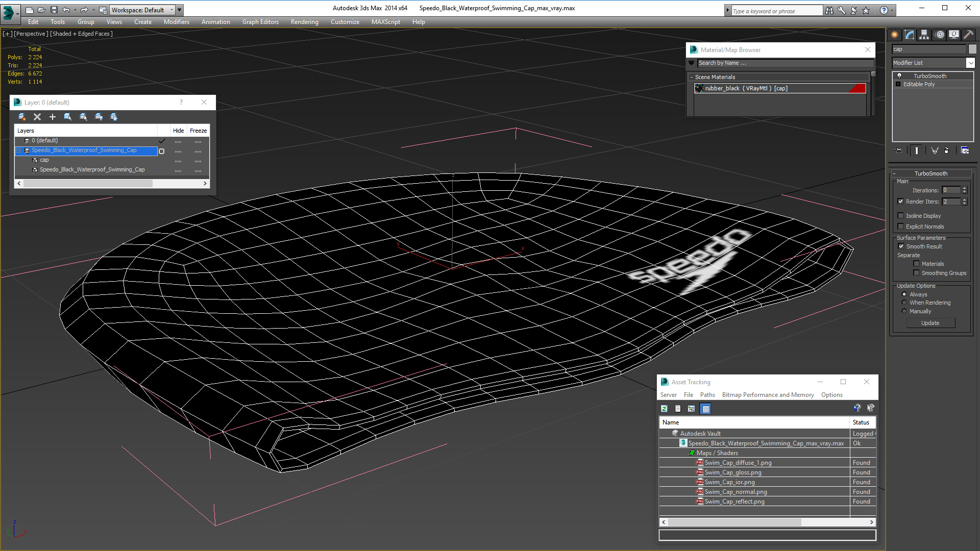Open Workspace Default dropdown
This screenshot has width=980, height=551.
171,10
